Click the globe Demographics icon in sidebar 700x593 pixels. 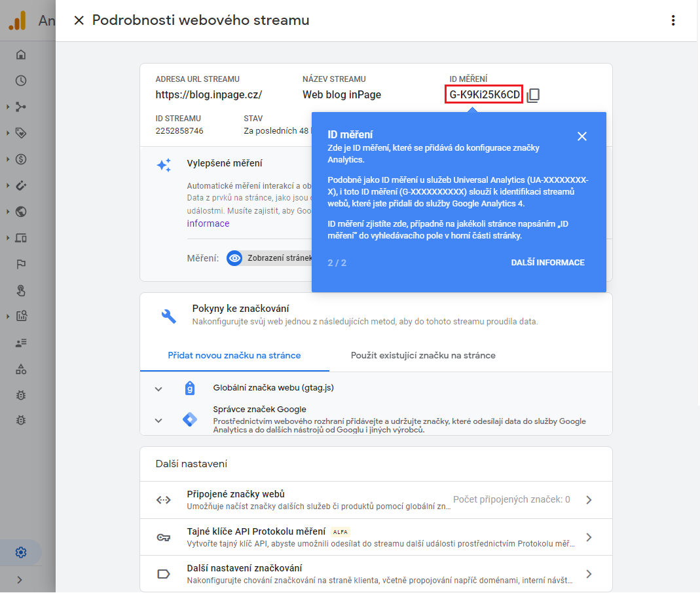(21, 212)
